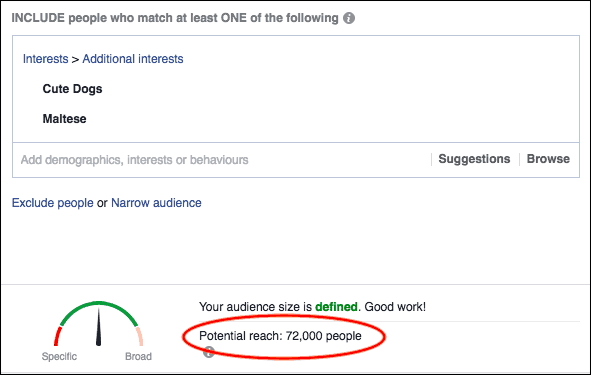This screenshot has height=375, width=591.
Task: Click the red Specific segment of gauge
Action: pos(57,336)
